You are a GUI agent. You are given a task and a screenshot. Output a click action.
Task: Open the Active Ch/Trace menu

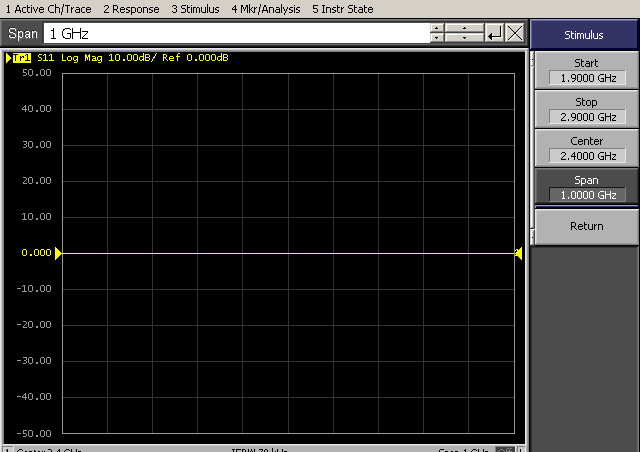click(48, 9)
